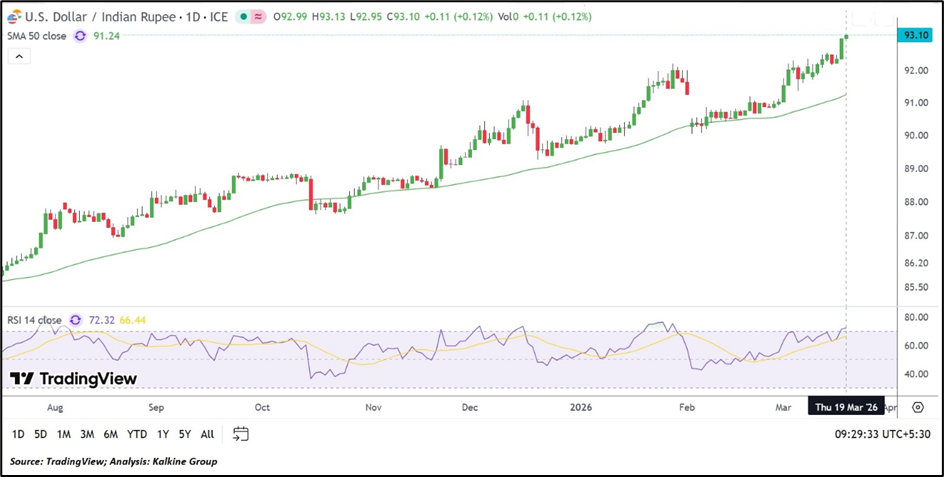944x477 pixels.
Task: Click the SMA 50 refresh indicator icon
Action: (x=79, y=35)
